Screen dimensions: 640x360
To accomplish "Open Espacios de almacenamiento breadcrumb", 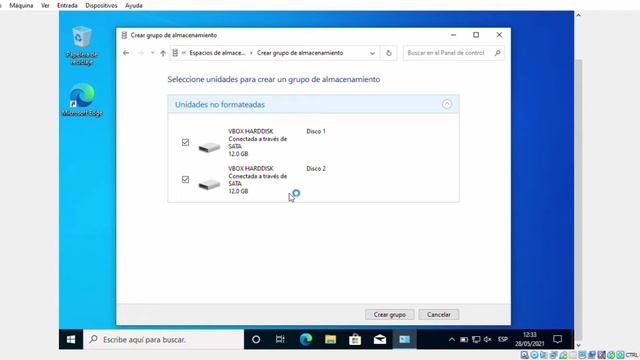I will [x=218, y=53].
